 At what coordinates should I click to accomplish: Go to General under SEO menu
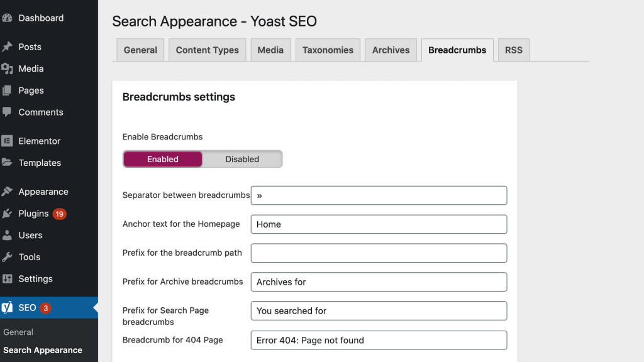point(18,332)
